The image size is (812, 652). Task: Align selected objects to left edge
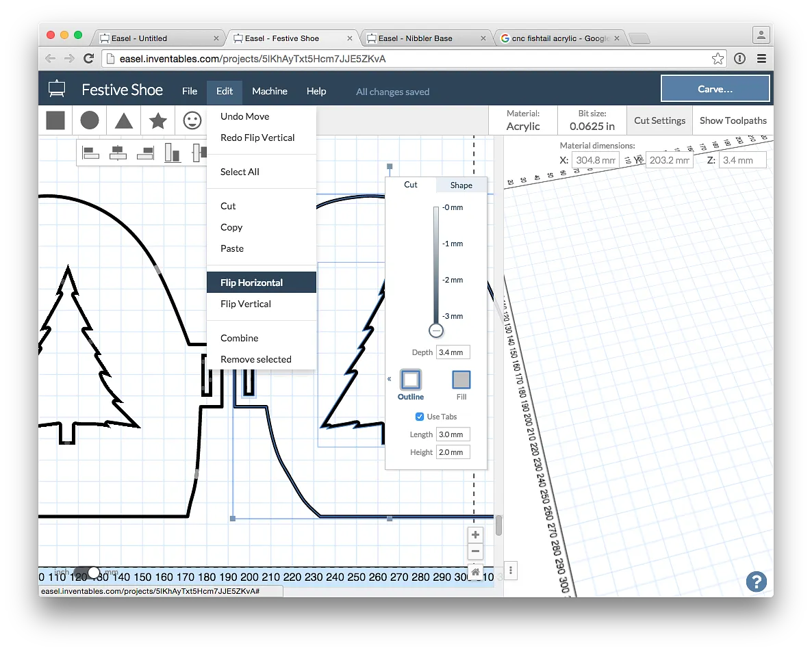[x=90, y=153]
